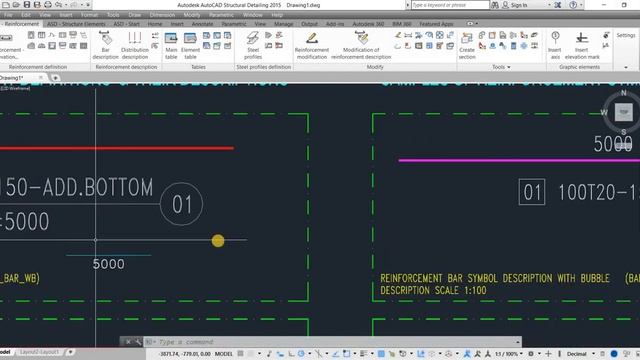Viewport: 640px width, 360px height.
Task: Open polar tracking angle dropdown arrow
Action: pos(309,353)
